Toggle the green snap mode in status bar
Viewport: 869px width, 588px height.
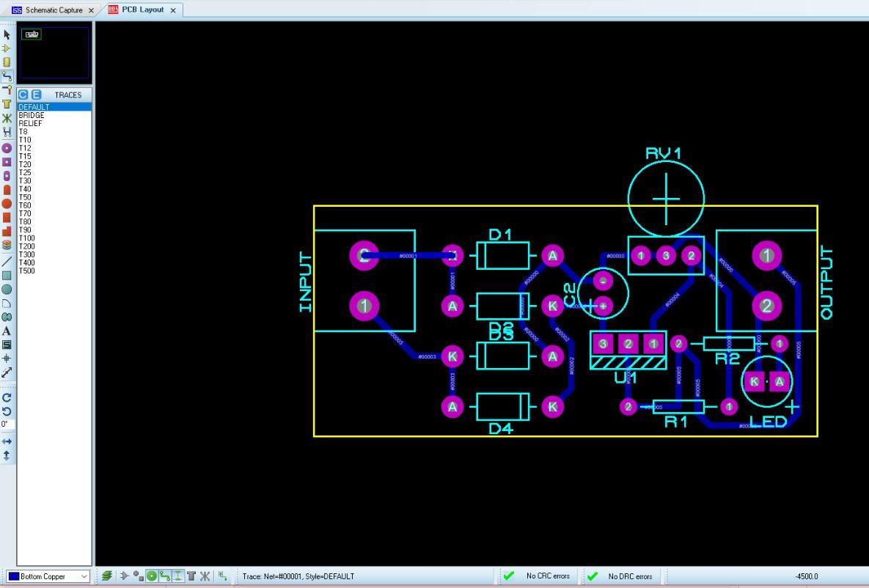152,578
